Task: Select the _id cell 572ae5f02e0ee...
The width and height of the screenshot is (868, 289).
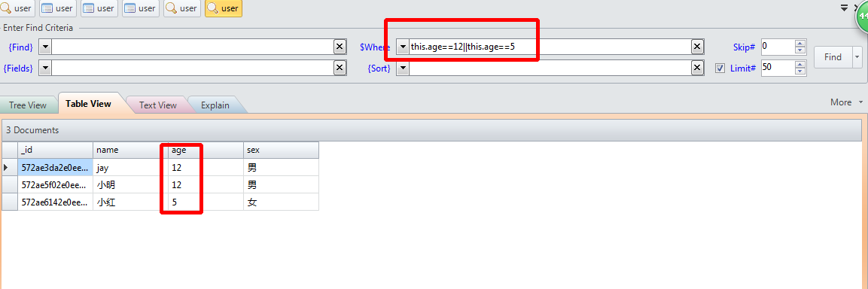Action: click(56, 184)
